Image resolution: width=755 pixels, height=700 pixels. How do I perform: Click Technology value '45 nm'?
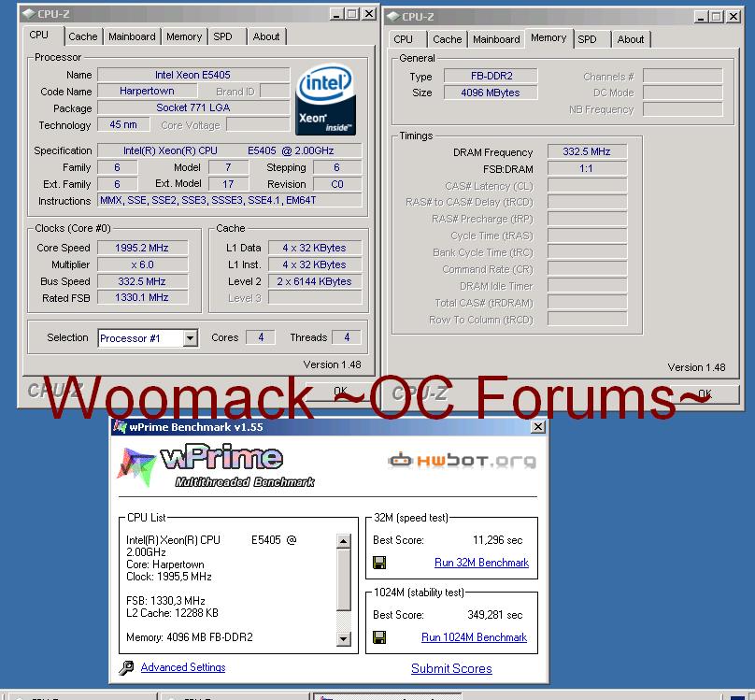[123, 124]
